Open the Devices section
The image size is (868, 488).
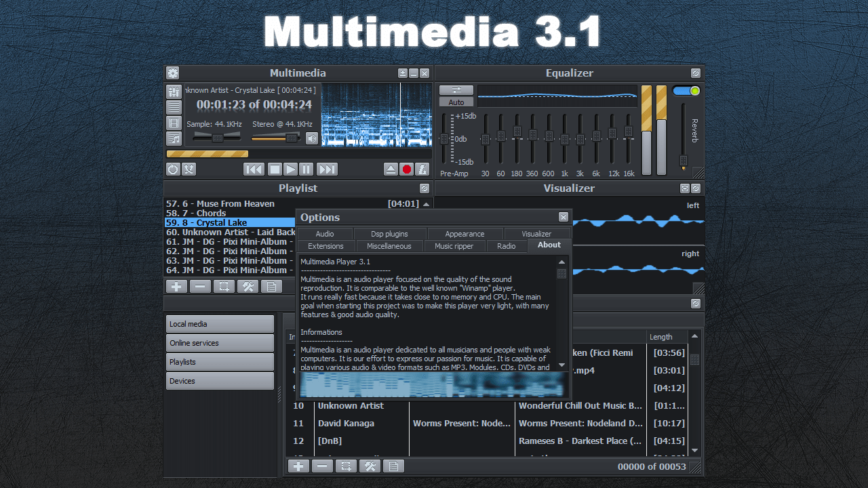point(220,381)
